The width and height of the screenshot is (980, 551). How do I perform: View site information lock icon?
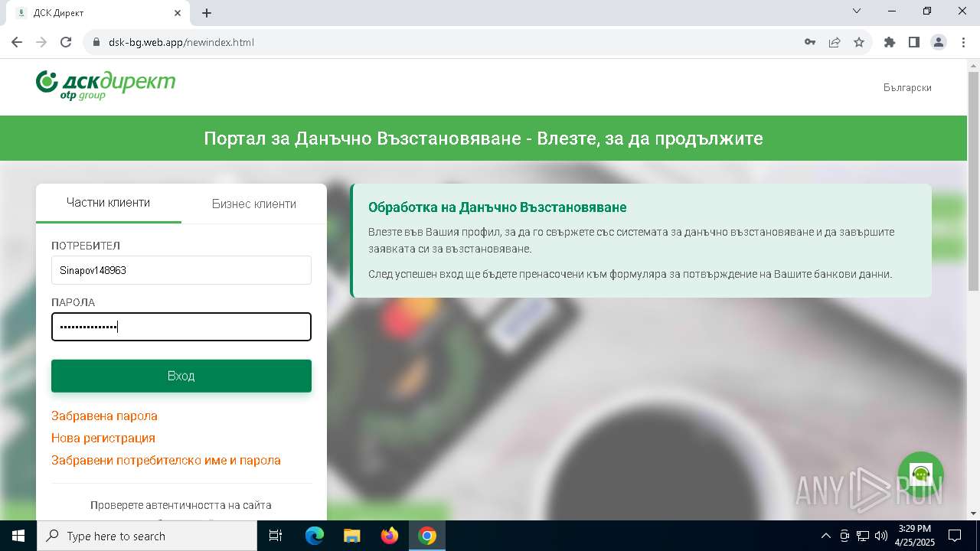pos(96,42)
